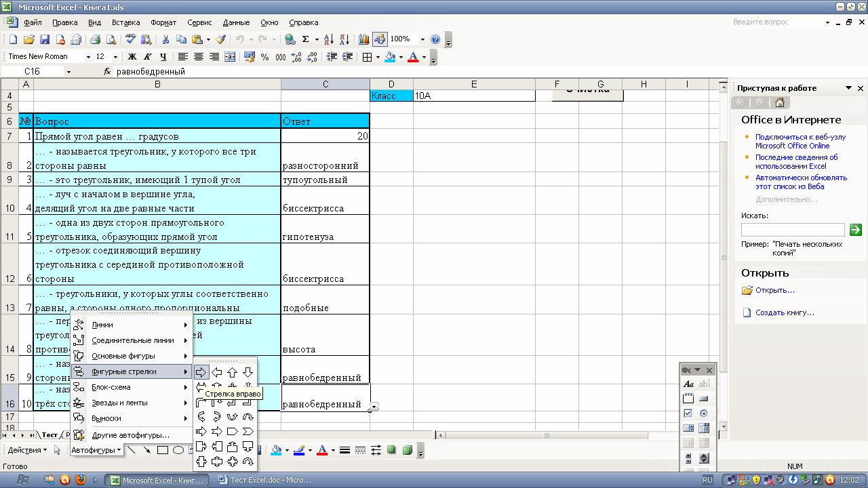Open the Name Box dropdown next to C16
The width and height of the screenshot is (868, 488).
pos(68,71)
